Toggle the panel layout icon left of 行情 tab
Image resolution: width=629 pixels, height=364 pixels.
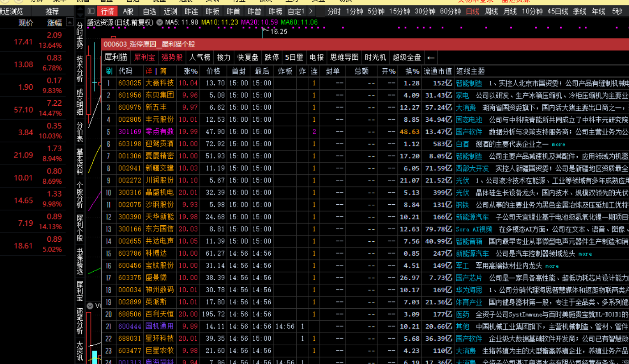(x=91, y=11)
